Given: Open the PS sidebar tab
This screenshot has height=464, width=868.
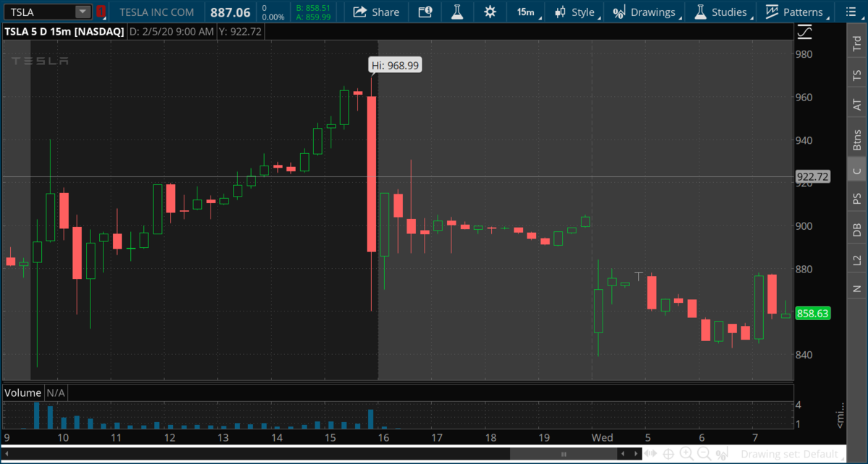Looking at the screenshot, I should (857, 198).
